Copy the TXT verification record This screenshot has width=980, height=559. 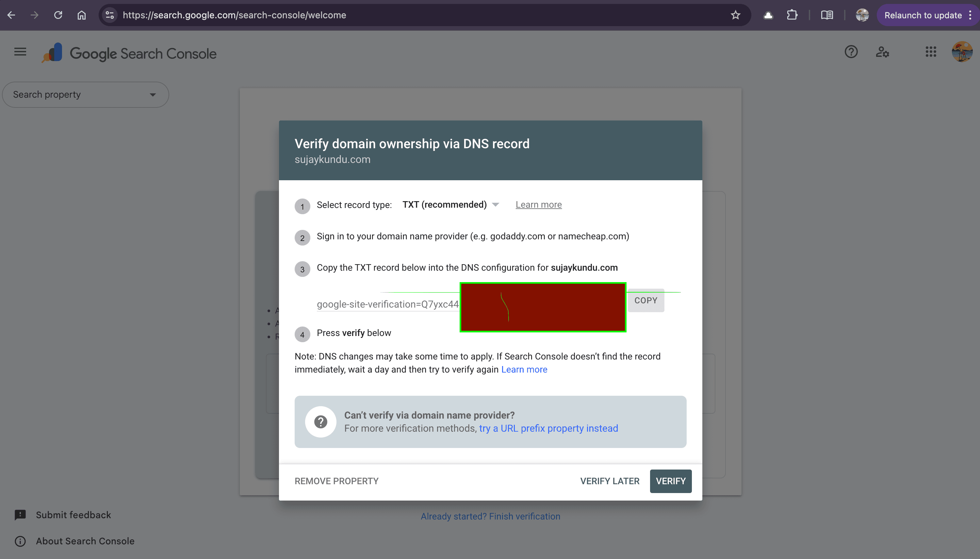(x=646, y=300)
